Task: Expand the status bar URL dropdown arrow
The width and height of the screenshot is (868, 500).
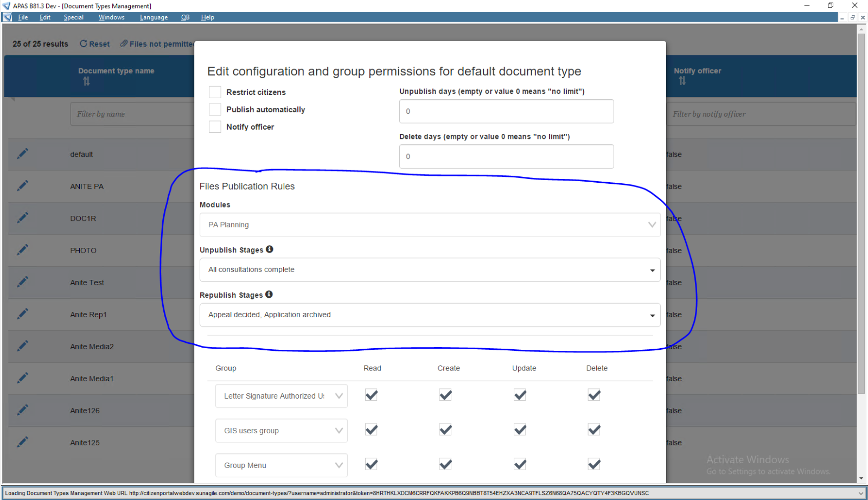Action: point(860,493)
